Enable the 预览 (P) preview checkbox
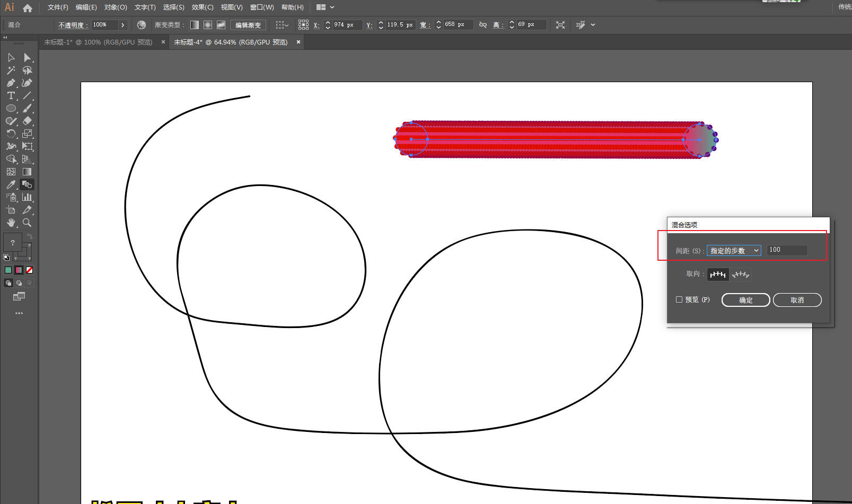This screenshot has height=504, width=852. coord(679,300)
